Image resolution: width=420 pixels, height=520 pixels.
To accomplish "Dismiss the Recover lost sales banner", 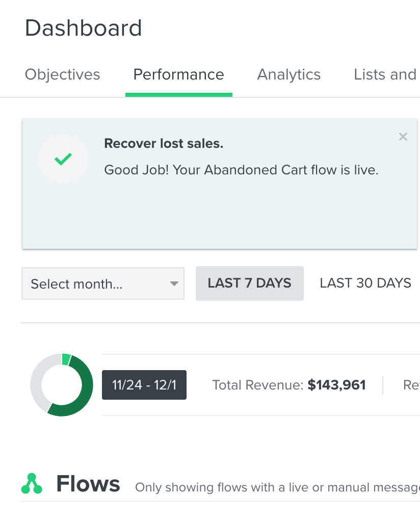I will coord(403,137).
